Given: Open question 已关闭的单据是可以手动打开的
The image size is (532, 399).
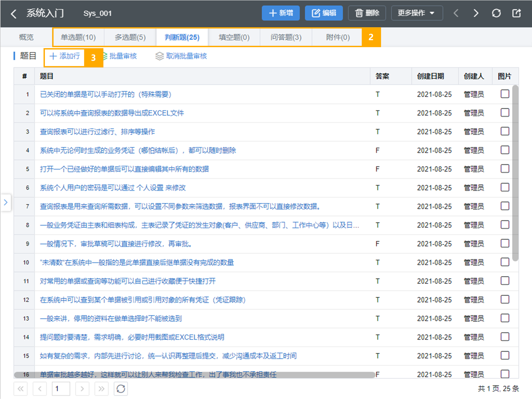Looking at the screenshot, I should click(106, 94).
